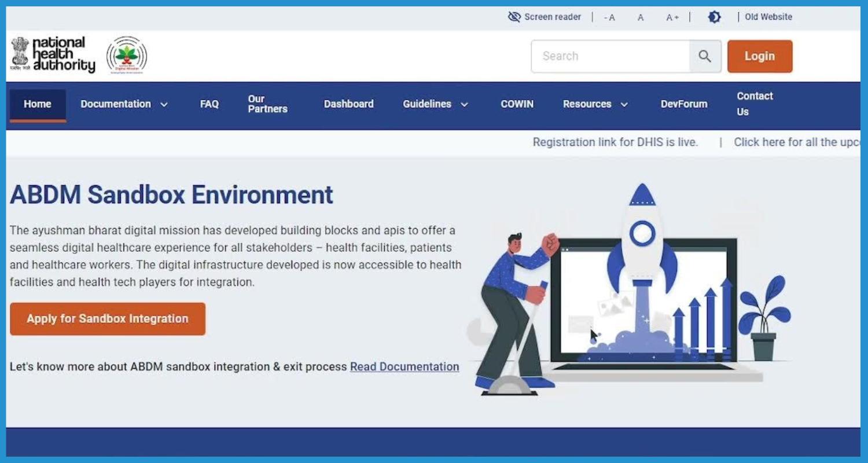
Task: Toggle the dark contrast mode icon
Action: pos(715,17)
